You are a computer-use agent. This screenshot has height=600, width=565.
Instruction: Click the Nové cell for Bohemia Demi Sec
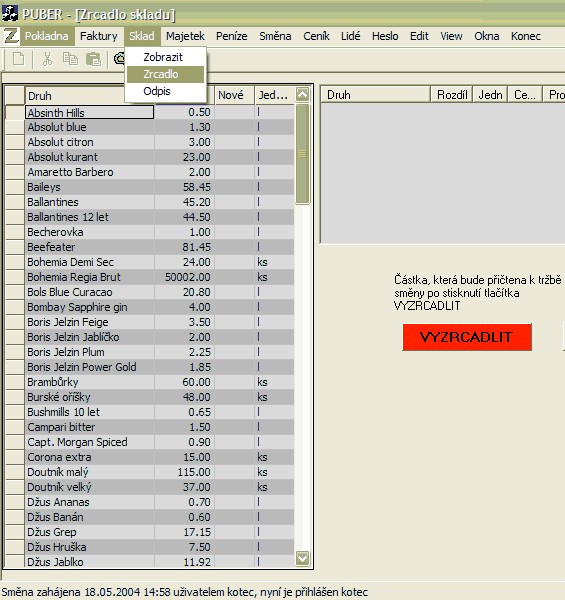point(234,262)
